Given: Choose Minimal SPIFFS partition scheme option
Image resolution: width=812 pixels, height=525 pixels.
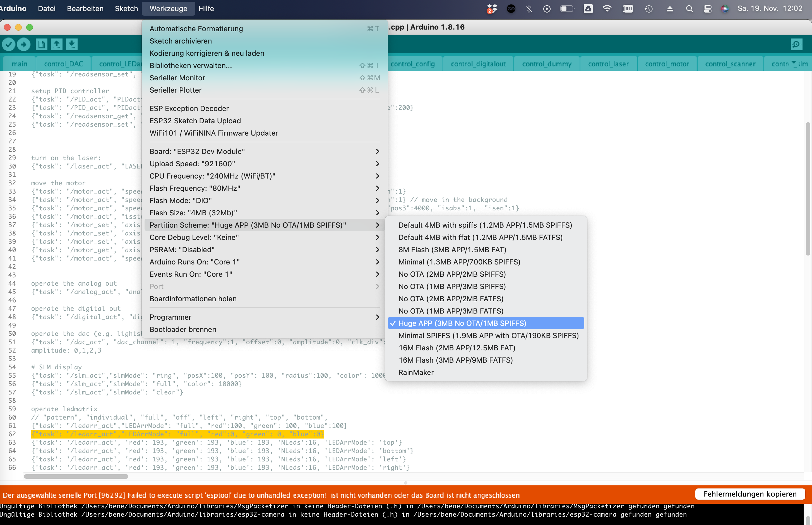Looking at the screenshot, I should [488, 336].
